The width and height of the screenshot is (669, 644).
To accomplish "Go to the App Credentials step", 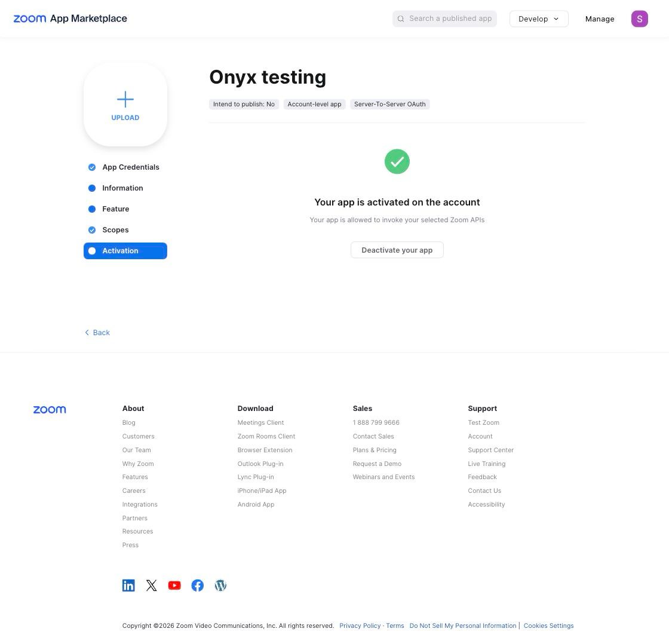I will tap(125, 167).
